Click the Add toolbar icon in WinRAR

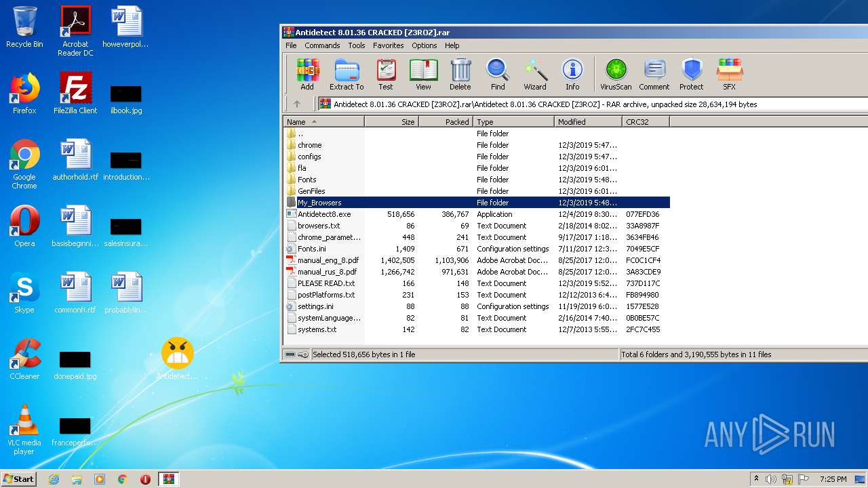pyautogui.click(x=307, y=75)
